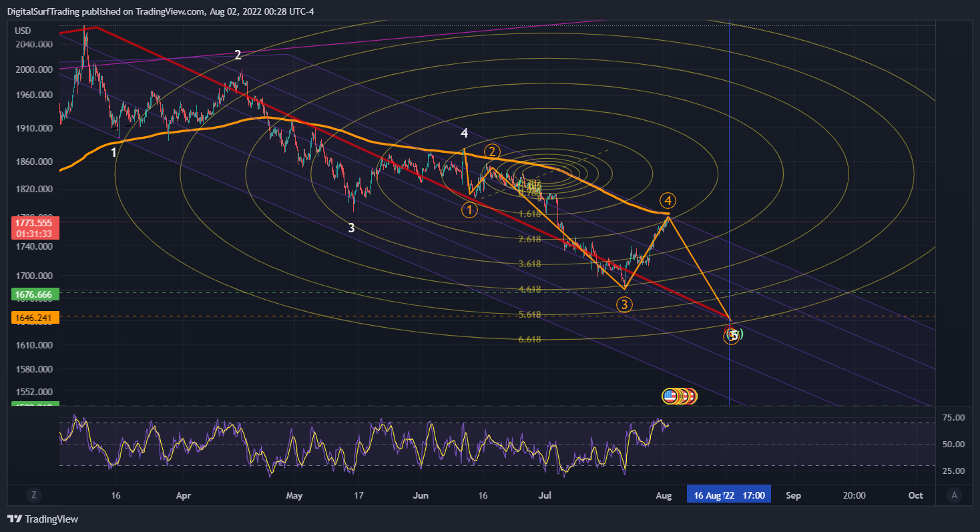Click the 6.618 Fibonacci circle label
The width and height of the screenshot is (980, 532).
[x=529, y=339]
